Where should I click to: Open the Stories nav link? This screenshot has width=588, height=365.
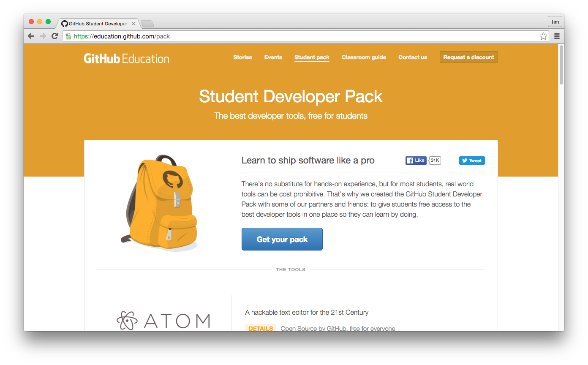click(242, 57)
